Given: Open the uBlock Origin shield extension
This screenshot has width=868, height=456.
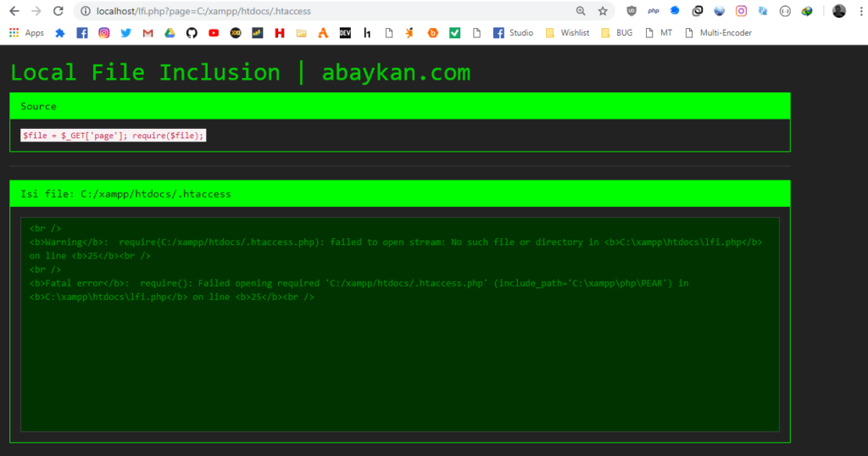Looking at the screenshot, I should (632, 10).
